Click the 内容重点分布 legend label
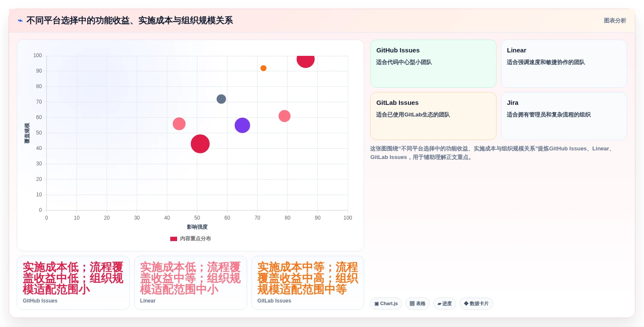 pos(196,239)
